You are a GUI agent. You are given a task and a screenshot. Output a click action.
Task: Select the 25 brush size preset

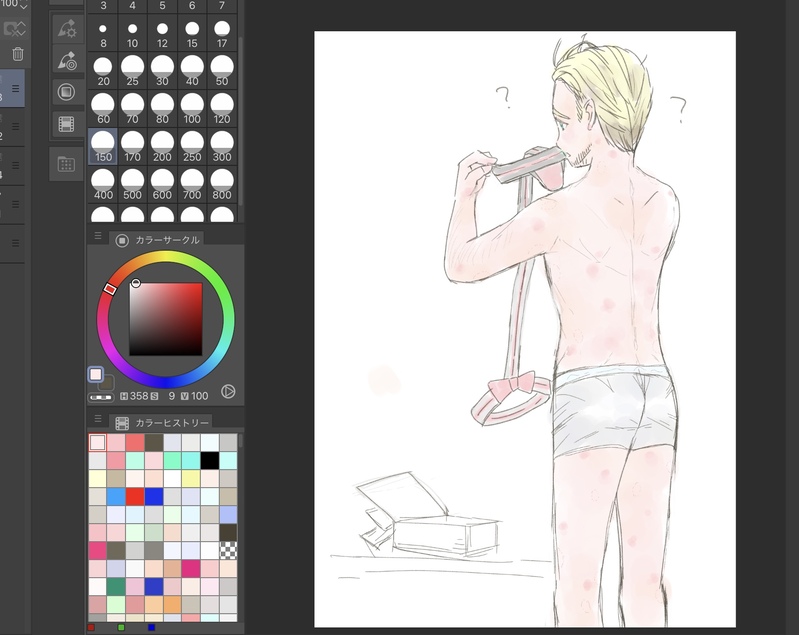132,71
